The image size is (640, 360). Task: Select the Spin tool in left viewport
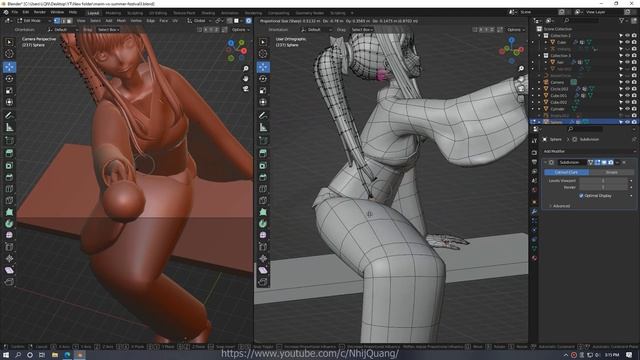(x=9, y=224)
